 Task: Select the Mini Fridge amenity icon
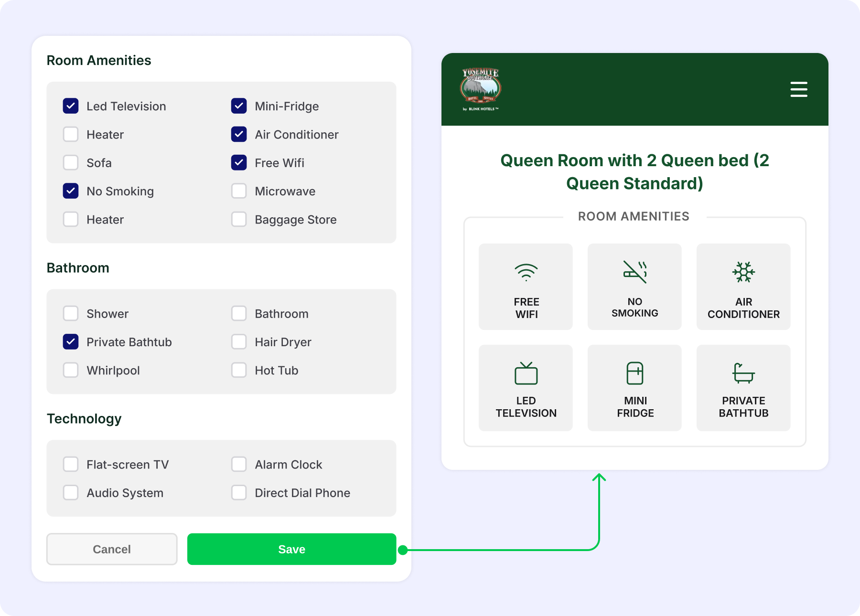pos(634,373)
